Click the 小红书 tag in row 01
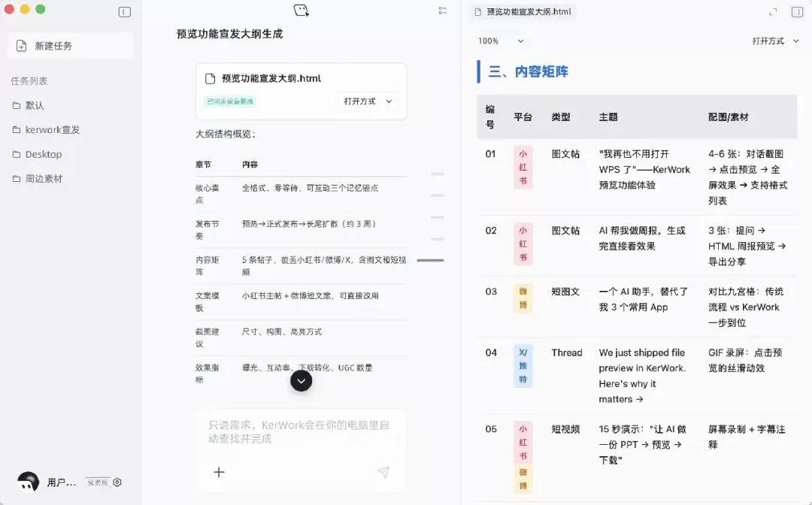812x505 pixels. [523, 168]
